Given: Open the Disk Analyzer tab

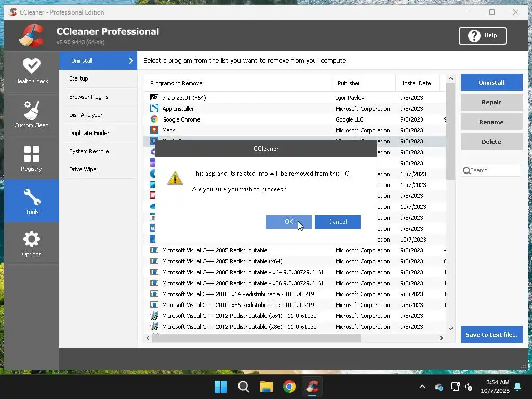Looking at the screenshot, I should tap(98, 115).
